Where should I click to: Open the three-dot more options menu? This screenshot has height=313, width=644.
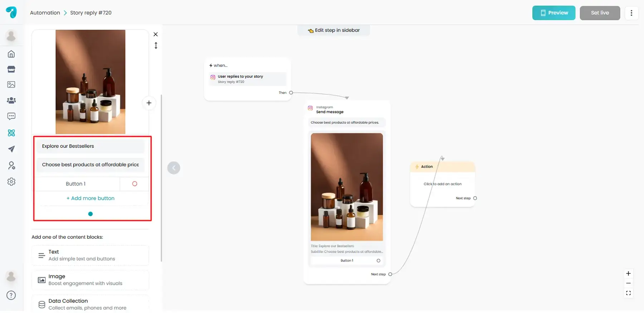click(x=631, y=13)
